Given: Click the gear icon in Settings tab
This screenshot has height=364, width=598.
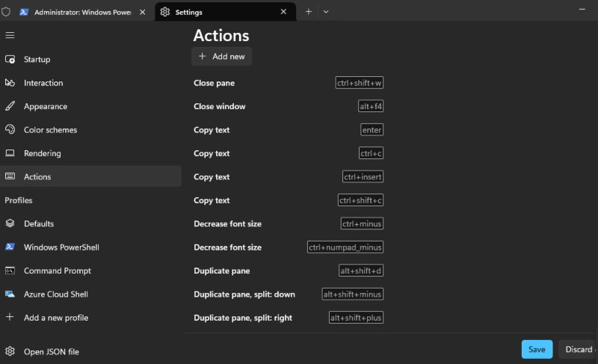Looking at the screenshot, I should (164, 12).
